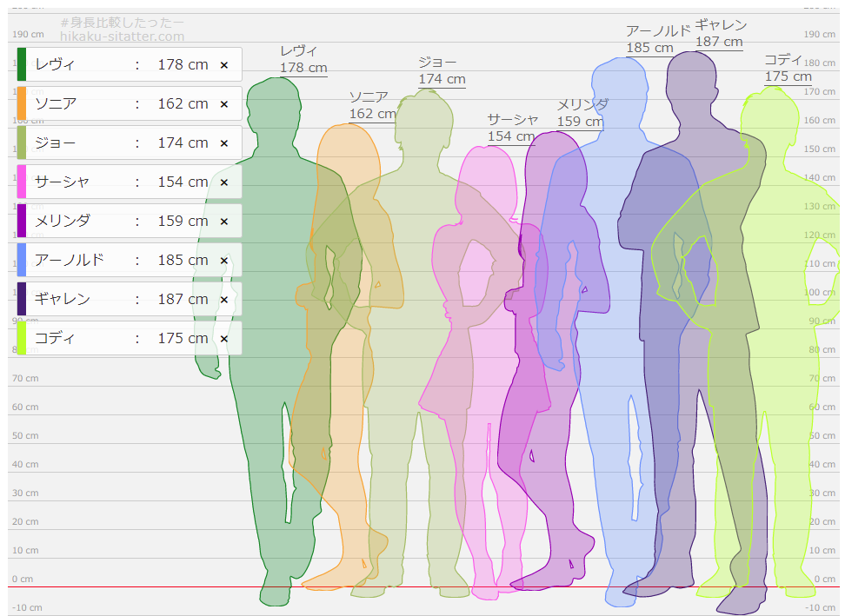Open the hikaku-sitatter.com watermark link
Screen dimensions: 845x616
[122, 36]
